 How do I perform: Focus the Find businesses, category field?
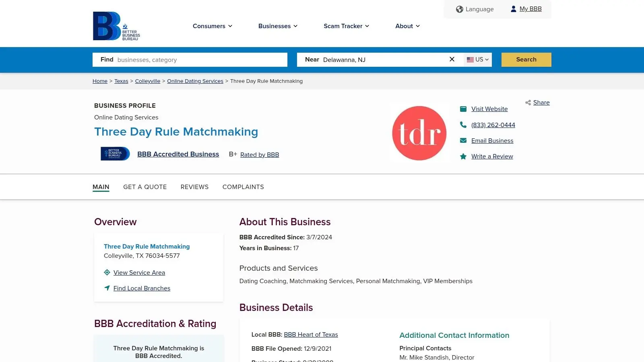click(x=190, y=60)
